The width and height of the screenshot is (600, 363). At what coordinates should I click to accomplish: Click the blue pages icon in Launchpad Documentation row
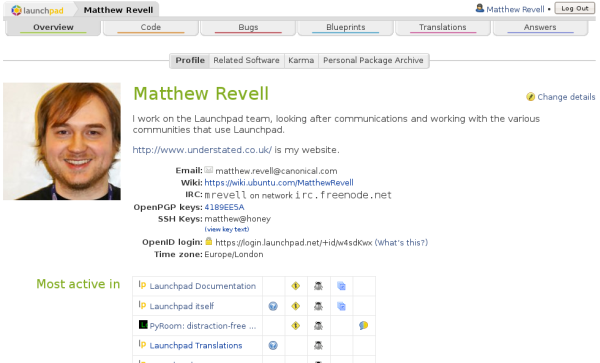[341, 286]
